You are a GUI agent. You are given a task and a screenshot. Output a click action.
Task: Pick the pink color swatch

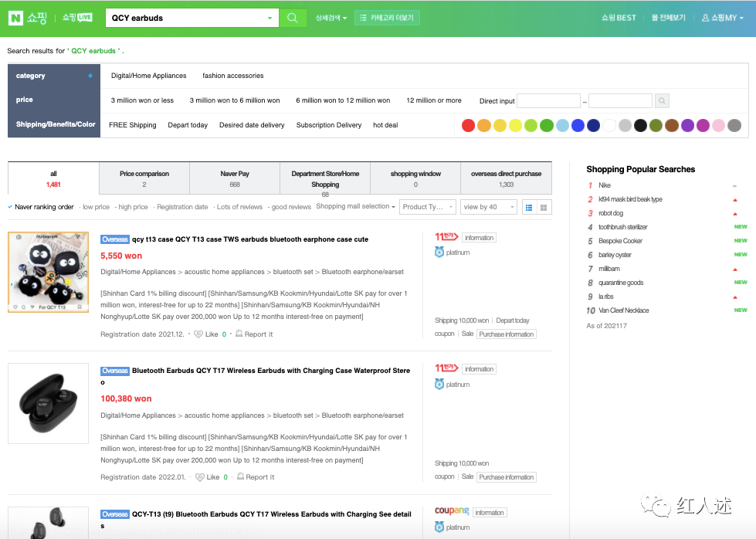coord(719,125)
